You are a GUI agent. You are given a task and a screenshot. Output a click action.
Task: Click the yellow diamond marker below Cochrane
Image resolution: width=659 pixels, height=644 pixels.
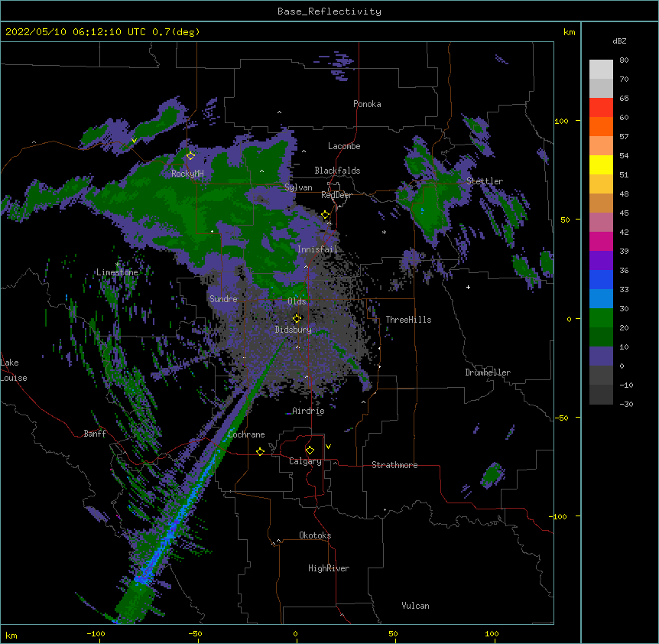click(x=260, y=451)
